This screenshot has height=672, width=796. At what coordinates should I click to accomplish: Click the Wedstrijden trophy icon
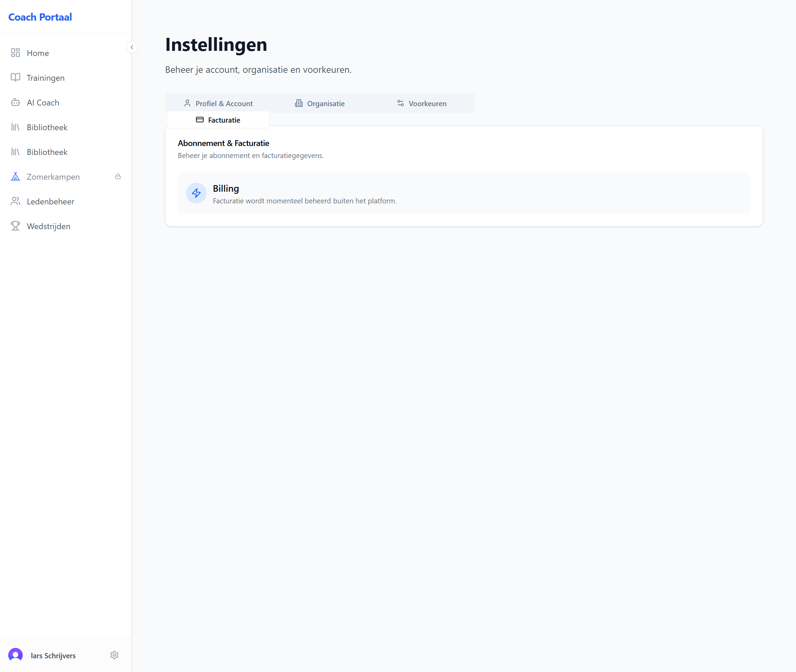click(x=15, y=226)
